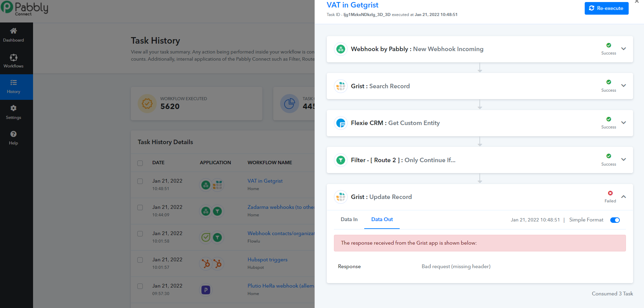
Task: Click the WORKFLOW NAME column header
Action: click(x=270, y=163)
